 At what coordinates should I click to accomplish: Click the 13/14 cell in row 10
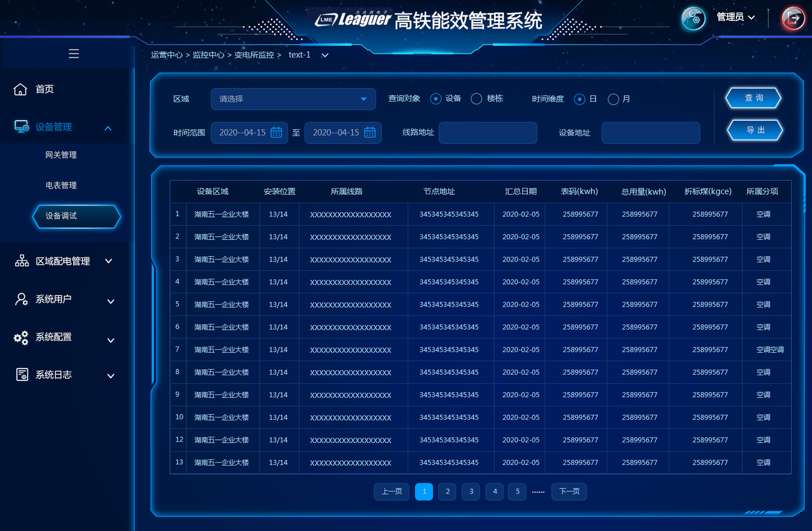tap(278, 417)
